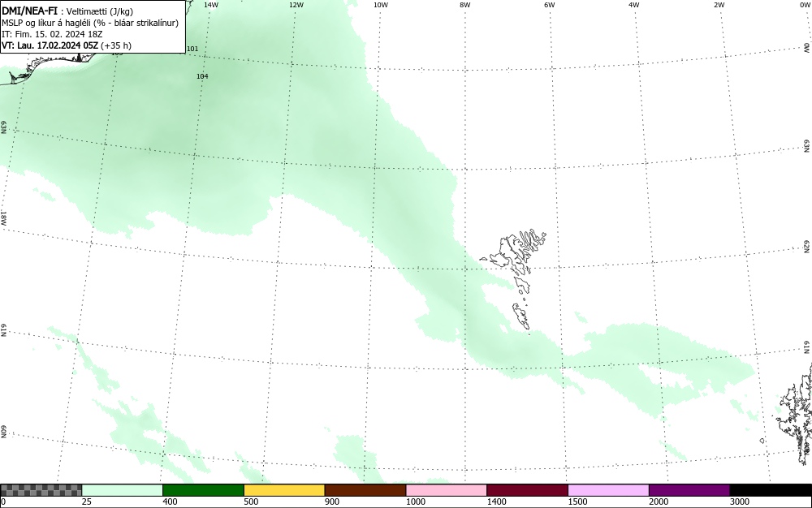Click the gray checkered 0 legend swatch
This screenshot has height=508, width=812.
[x=41, y=490]
